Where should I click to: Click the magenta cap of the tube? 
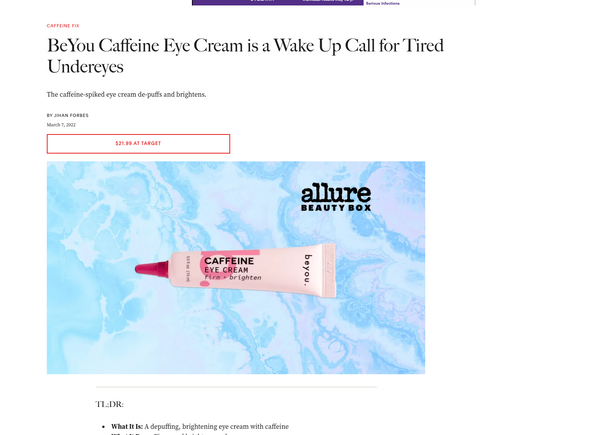pyautogui.click(x=152, y=269)
